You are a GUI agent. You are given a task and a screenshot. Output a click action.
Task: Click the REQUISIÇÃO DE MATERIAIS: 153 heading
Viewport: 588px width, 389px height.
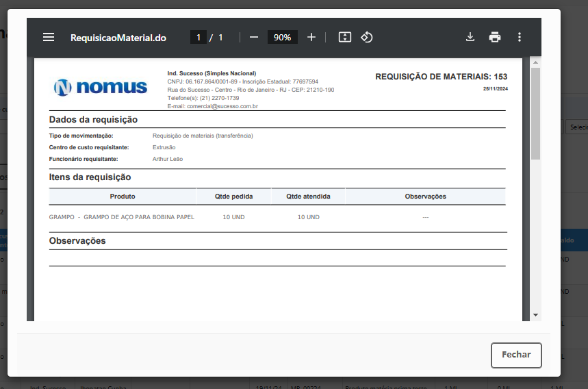(441, 77)
